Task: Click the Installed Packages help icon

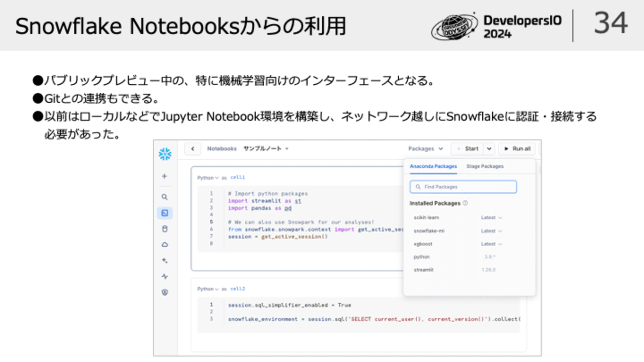Action: point(465,203)
